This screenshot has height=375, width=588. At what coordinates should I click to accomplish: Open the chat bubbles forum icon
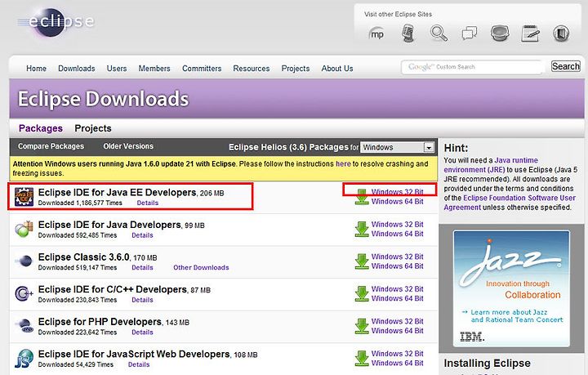469,33
